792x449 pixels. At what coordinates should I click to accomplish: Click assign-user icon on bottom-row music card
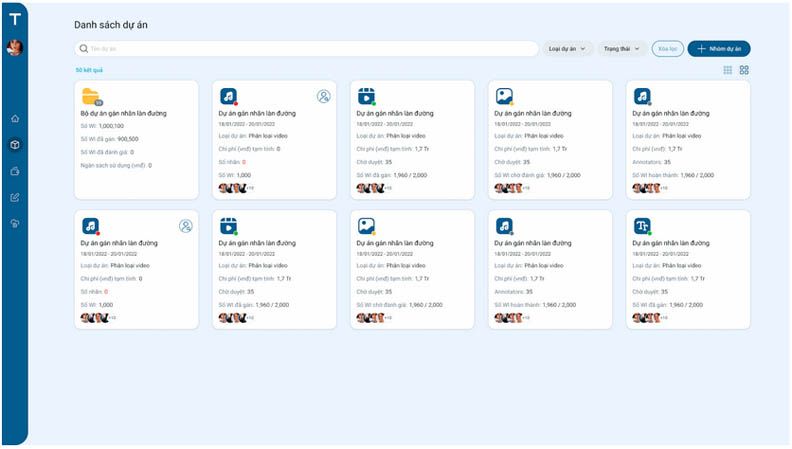(186, 226)
